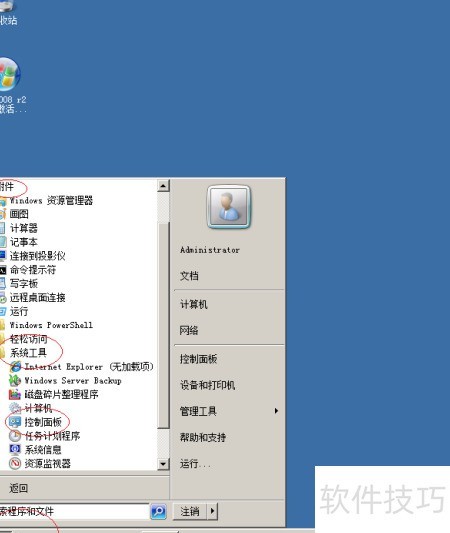Click the program list scrollbar up arrow
The height and width of the screenshot is (533, 450).
(x=163, y=186)
